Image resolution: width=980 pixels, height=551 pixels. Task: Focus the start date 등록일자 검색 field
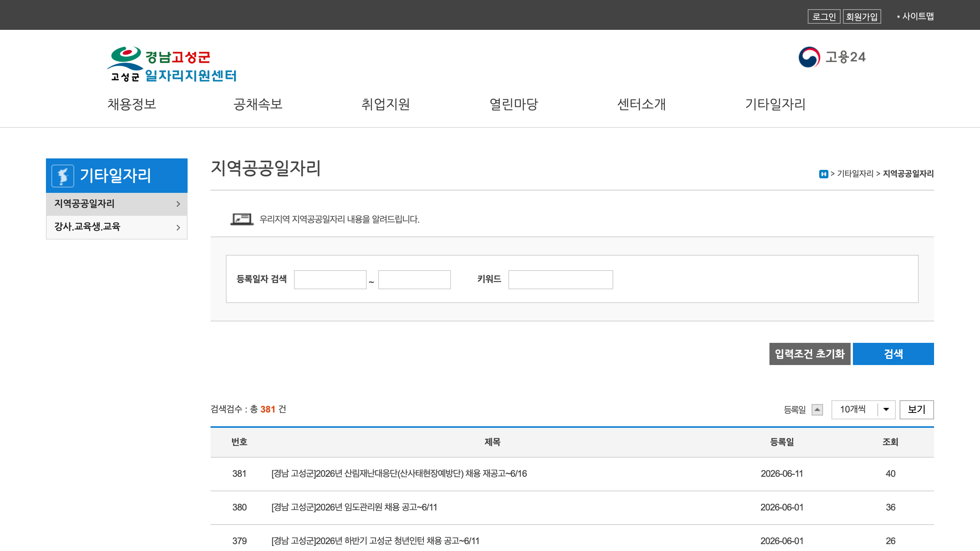[x=330, y=280]
